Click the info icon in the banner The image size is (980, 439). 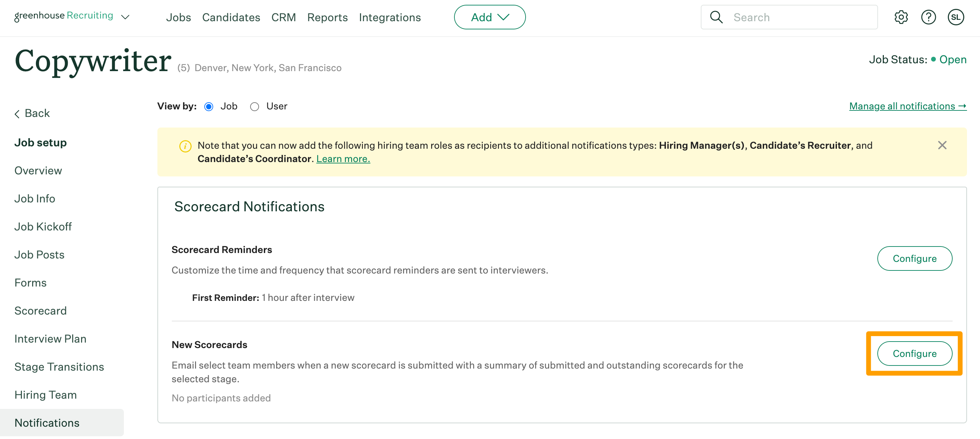[185, 146]
